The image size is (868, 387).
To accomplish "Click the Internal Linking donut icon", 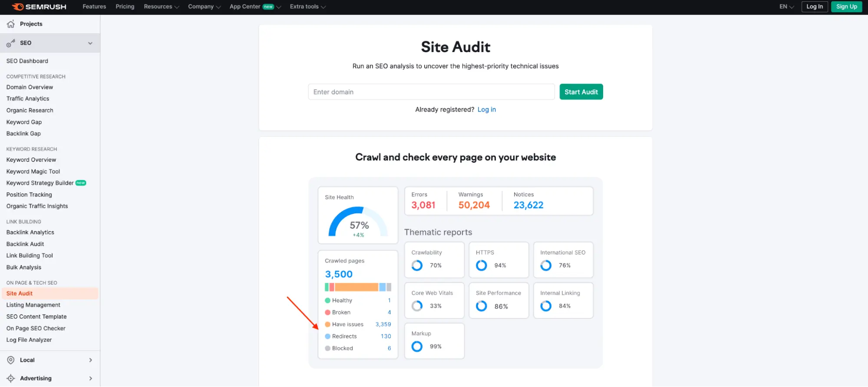I will click(x=546, y=306).
